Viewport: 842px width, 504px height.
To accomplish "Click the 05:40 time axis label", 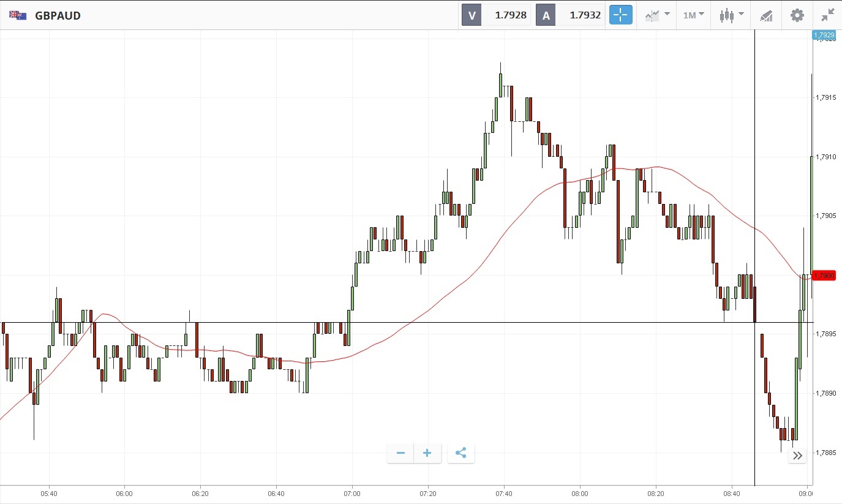I will point(49,493).
